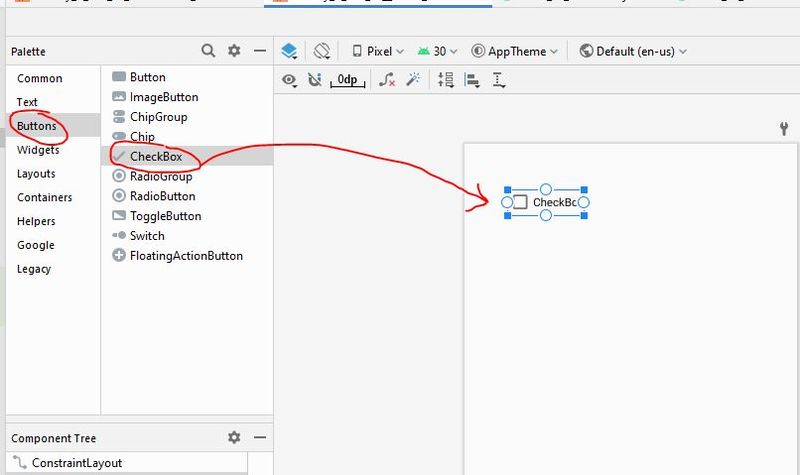The image size is (800, 475).
Task: Select the Widgets palette category
Action: click(38, 150)
